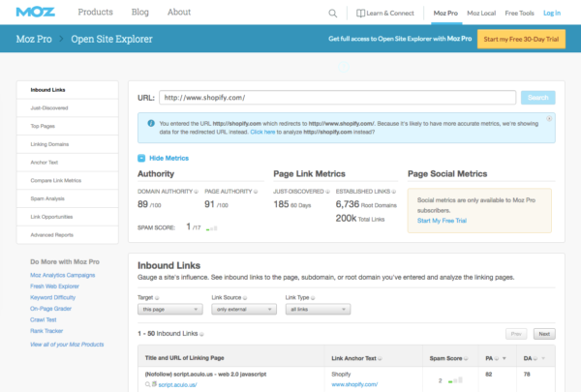Open the About menu item
The width and height of the screenshot is (581, 392).
tap(179, 13)
